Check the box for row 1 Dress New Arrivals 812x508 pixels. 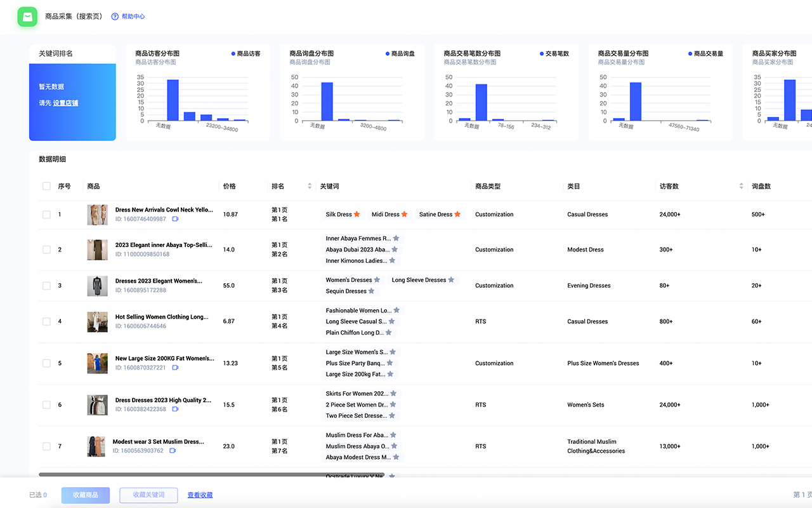46,215
